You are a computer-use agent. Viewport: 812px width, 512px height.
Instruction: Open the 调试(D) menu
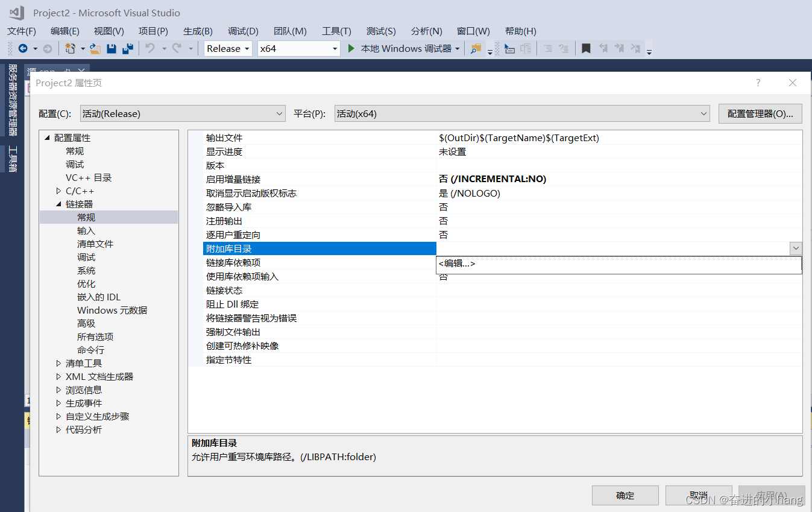tap(243, 31)
